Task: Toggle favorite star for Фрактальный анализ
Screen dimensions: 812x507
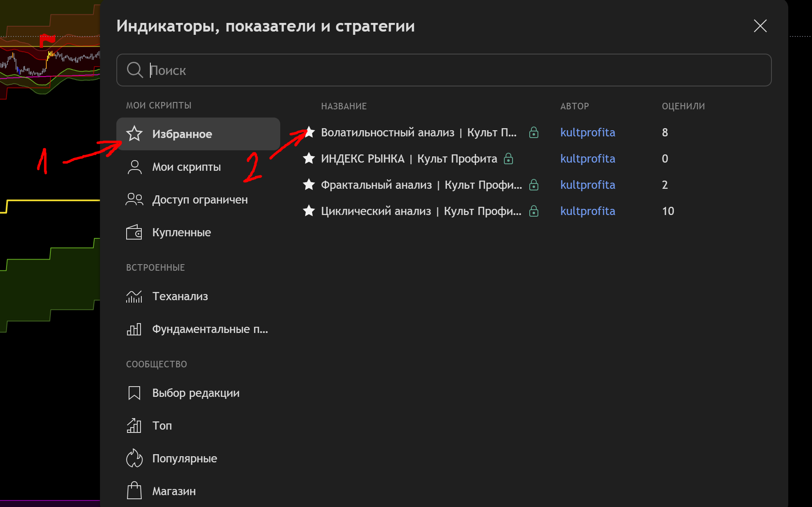Action: 309,185
